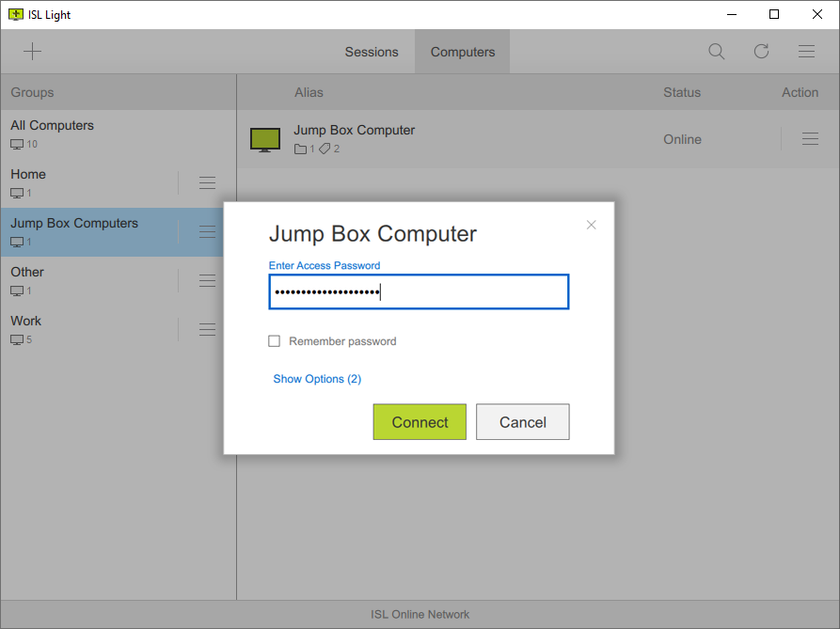Image resolution: width=840 pixels, height=629 pixels.
Task: Enable the Remember password checkbox
Action: pyautogui.click(x=274, y=341)
